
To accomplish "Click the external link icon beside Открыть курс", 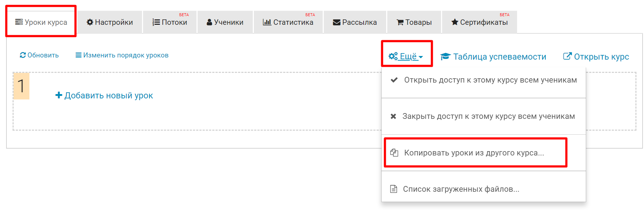I will (567, 56).
